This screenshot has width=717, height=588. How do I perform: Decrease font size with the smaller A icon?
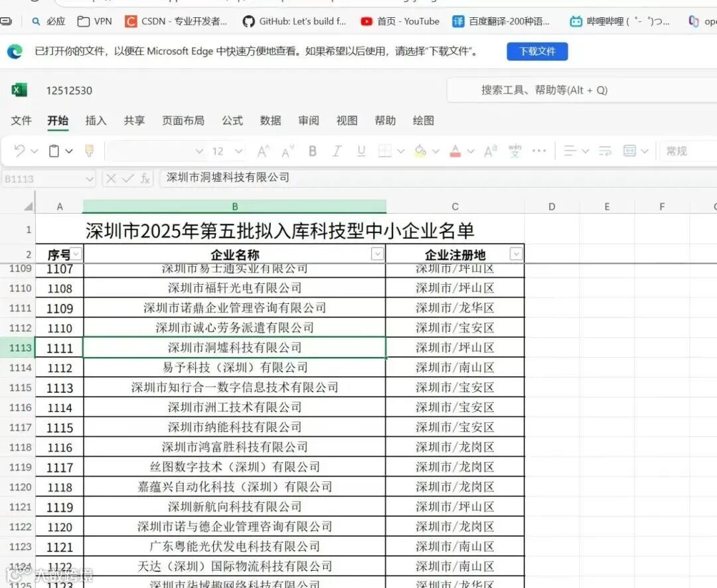287,151
